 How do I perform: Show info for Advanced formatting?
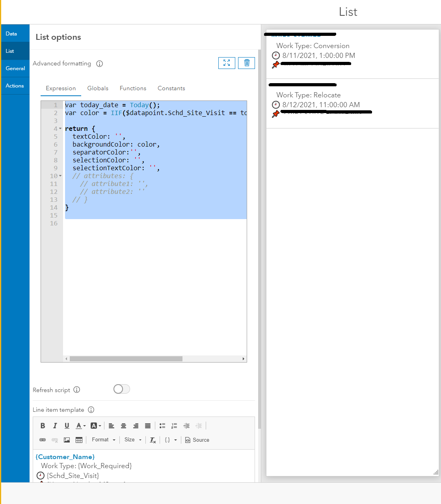(x=100, y=64)
